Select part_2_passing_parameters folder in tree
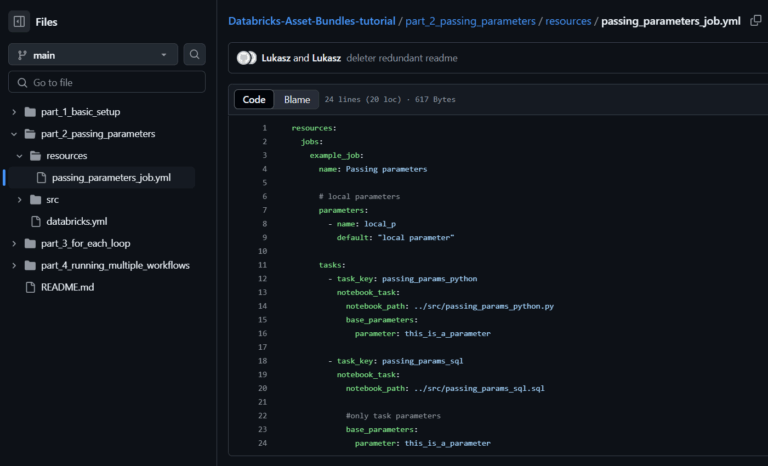 (x=98, y=134)
